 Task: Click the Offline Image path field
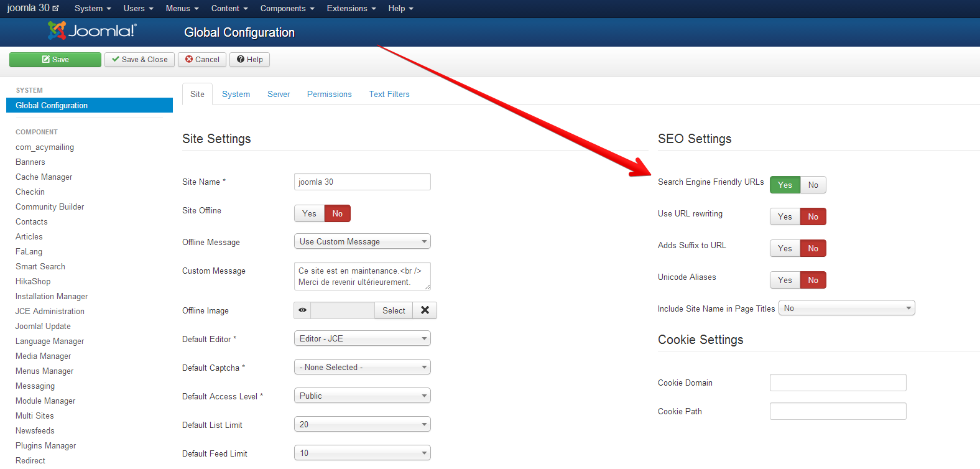pyautogui.click(x=343, y=310)
